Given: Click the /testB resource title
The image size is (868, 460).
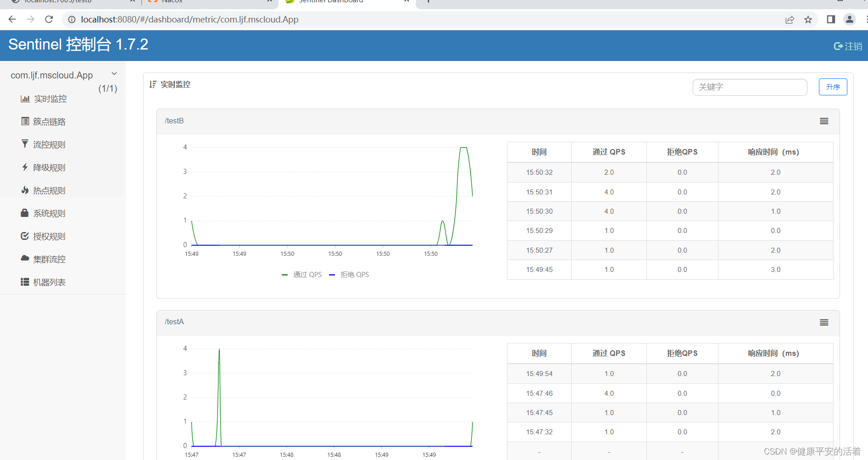Looking at the screenshot, I should pos(174,121).
